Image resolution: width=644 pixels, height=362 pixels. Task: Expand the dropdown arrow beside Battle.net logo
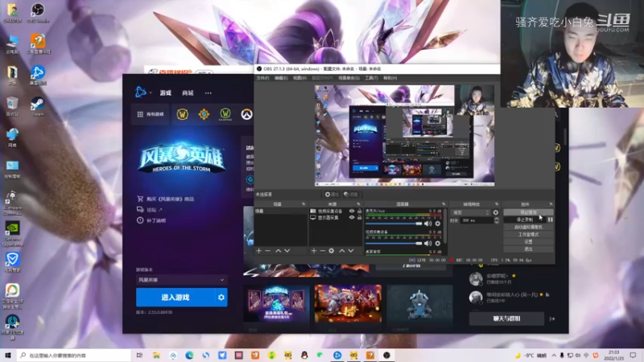coord(151,93)
